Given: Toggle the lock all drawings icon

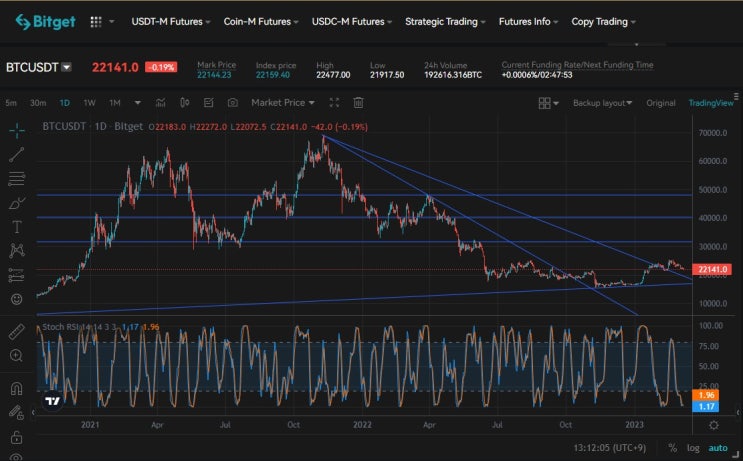Looking at the screenshot, I should click(x=16, y=437).
